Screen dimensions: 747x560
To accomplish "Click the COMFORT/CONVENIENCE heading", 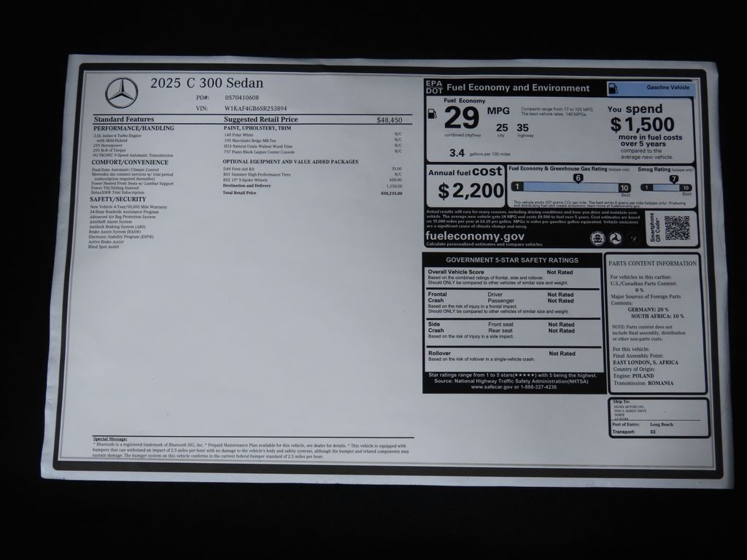I will [130, 163].
